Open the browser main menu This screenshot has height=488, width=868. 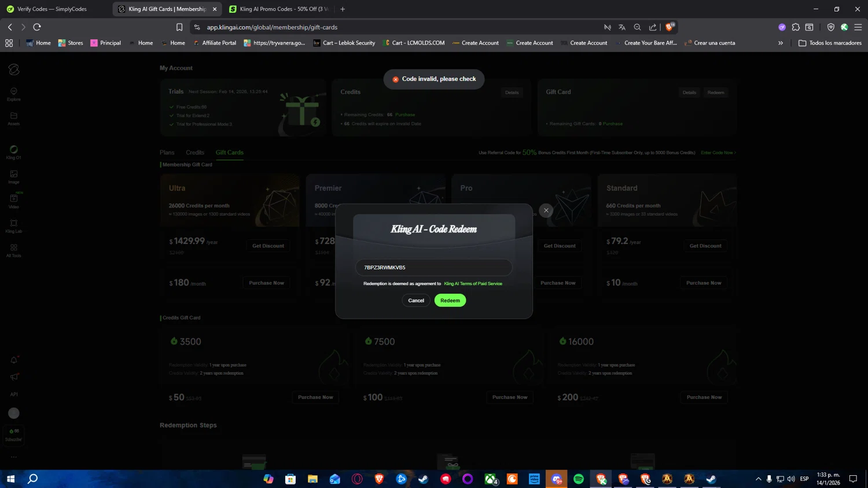(x=858, y=27)
